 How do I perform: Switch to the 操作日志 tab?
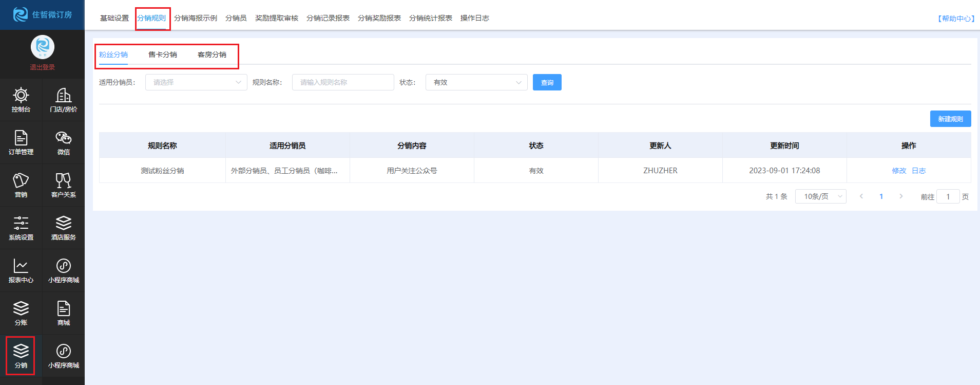click(475, 18)
